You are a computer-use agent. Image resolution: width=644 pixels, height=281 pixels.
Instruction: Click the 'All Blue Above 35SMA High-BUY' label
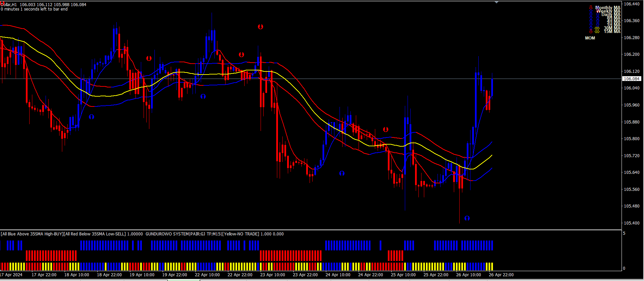coord(32,234)
